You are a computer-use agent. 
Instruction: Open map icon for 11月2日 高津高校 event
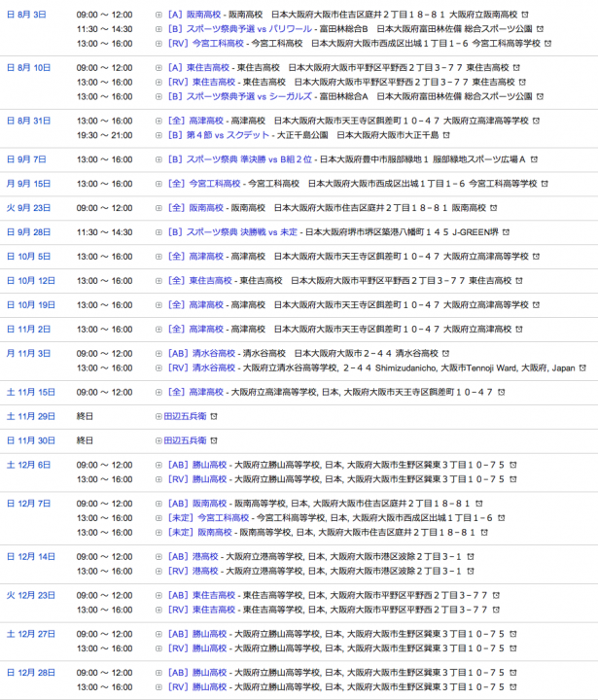[519, 330]
